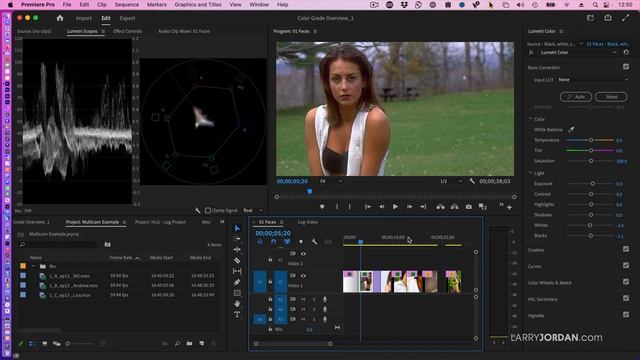Open the Lumetri Color effect dropdown
The image size is (640, 360).
tap(578, 52)
